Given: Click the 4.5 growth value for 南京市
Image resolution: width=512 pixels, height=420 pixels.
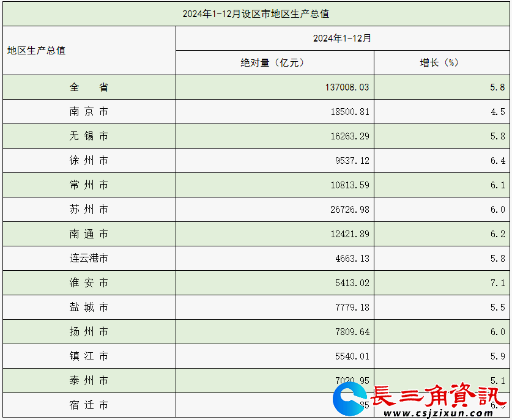Looking at the screenshot, I should click(497, 112).
